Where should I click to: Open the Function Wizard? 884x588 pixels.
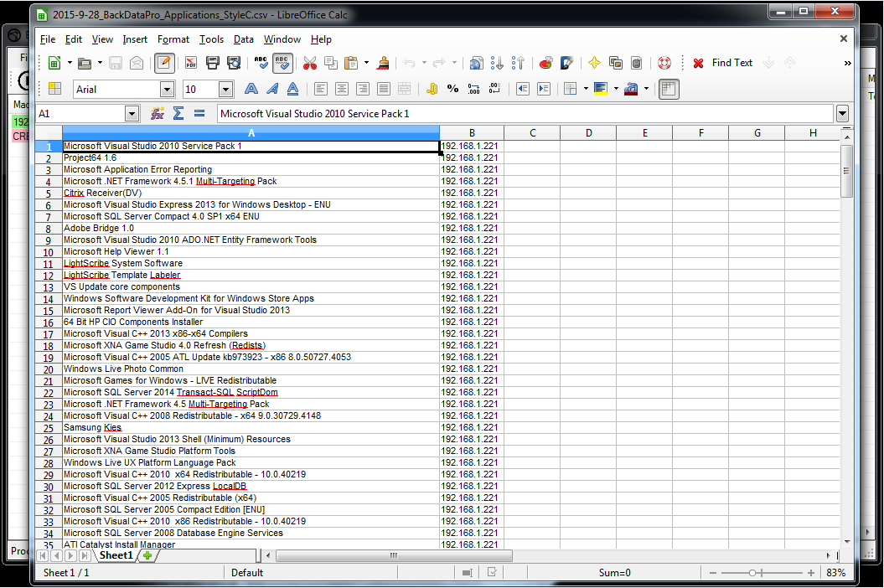[x=158, y=113]
